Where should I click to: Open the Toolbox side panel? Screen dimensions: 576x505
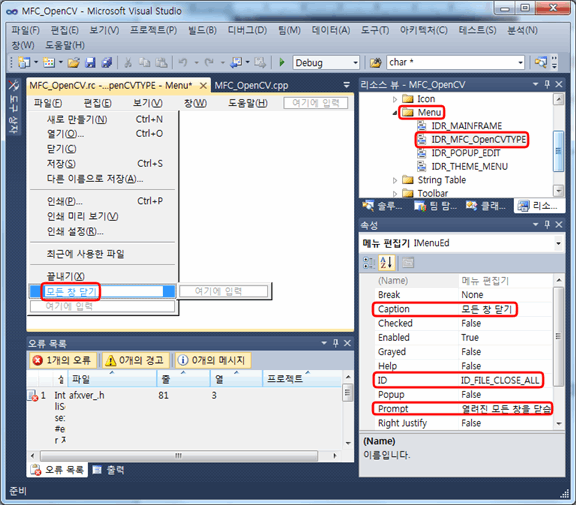point(14,107)
